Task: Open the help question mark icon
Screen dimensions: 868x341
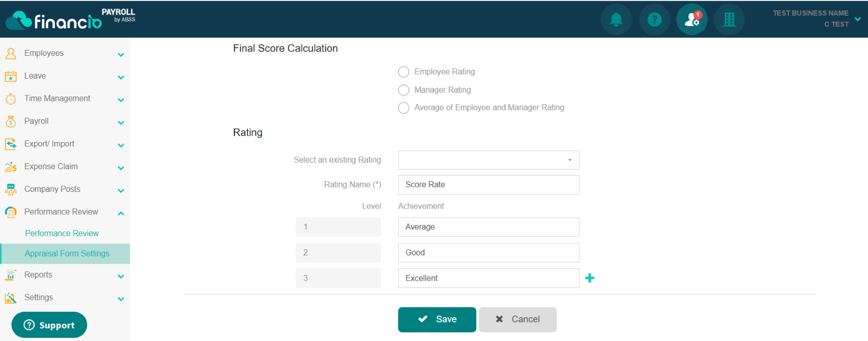Action: 654,20
